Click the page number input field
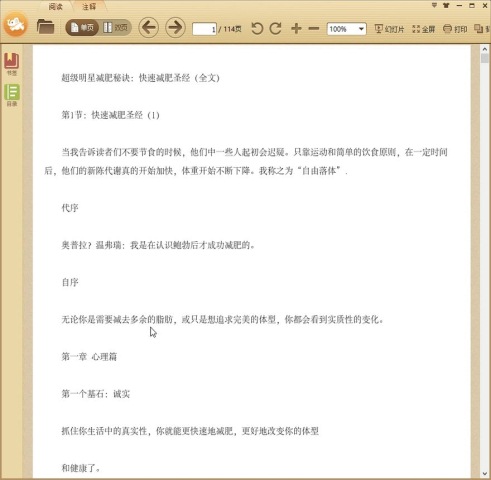 [x=204, y=29]
